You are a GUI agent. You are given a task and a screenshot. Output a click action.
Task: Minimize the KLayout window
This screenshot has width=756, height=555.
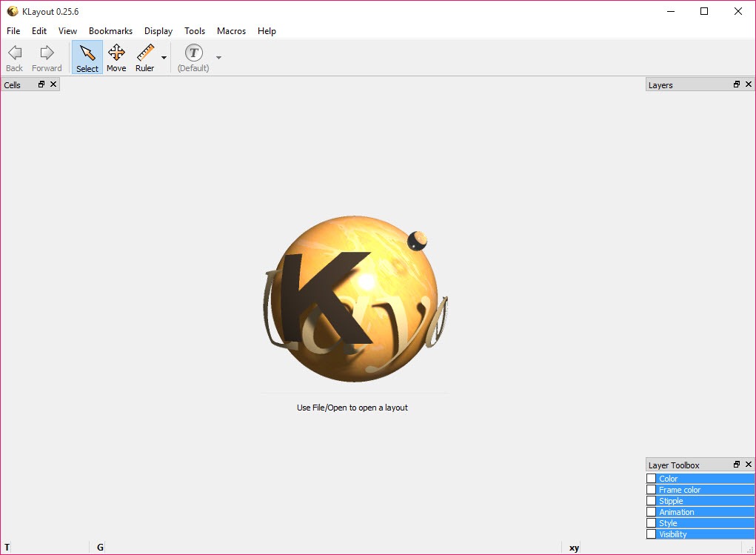pyautogui.click(x=671, y=11)
